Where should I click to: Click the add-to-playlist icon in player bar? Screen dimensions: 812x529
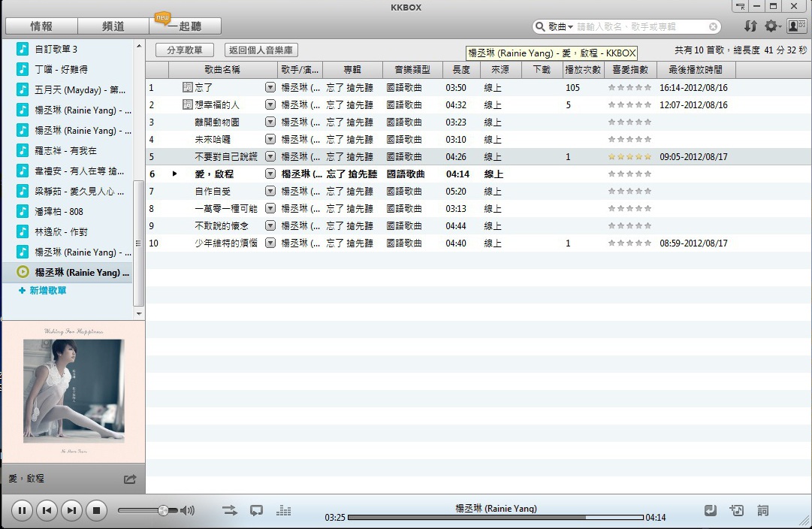(736, 510)
